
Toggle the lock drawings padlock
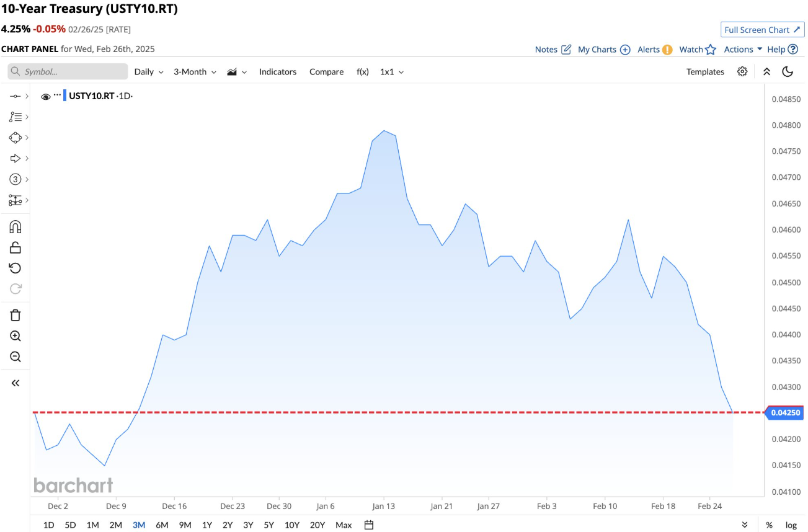coord(16,247)
